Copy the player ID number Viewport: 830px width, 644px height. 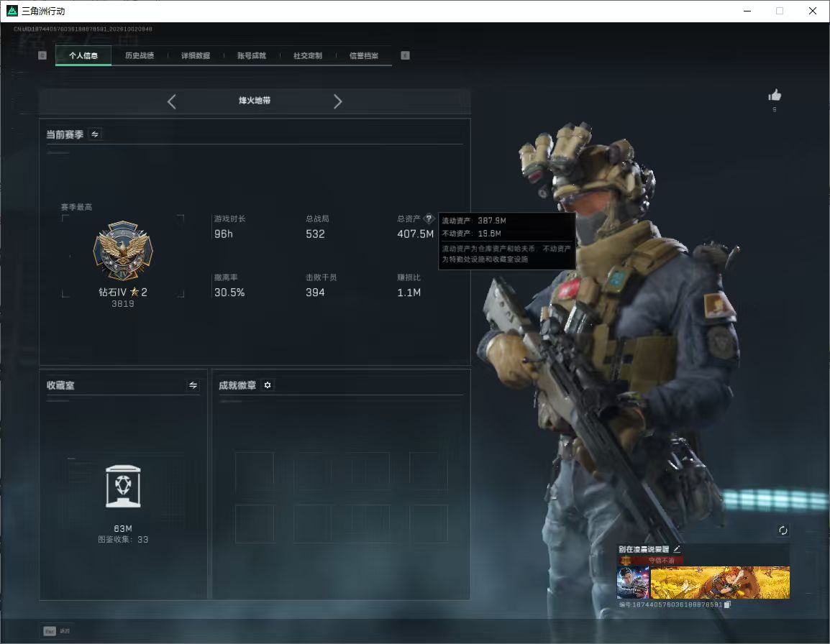click(x=727, y=604)
